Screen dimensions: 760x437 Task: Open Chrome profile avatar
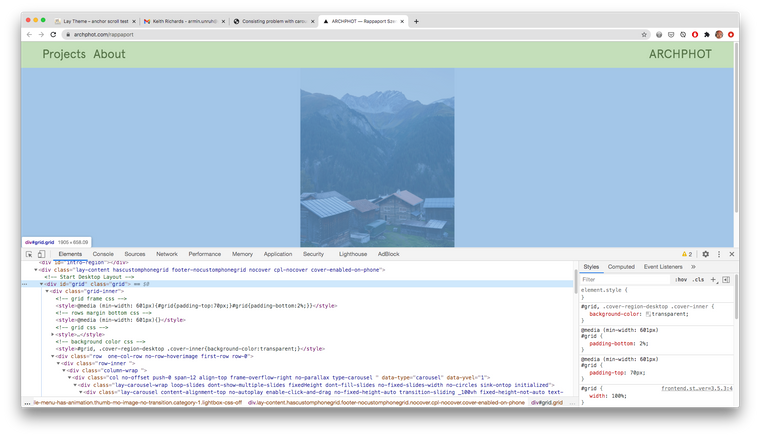point(719,34)
